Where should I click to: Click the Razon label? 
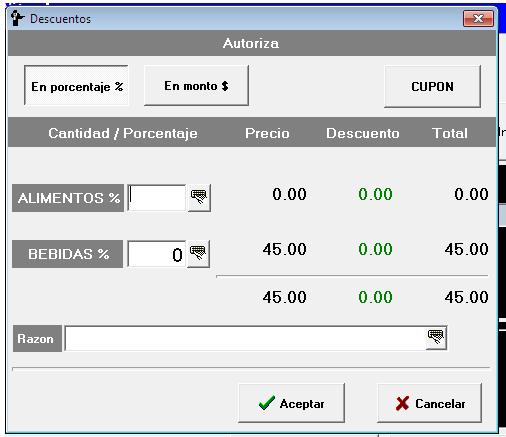coord(37,339)
